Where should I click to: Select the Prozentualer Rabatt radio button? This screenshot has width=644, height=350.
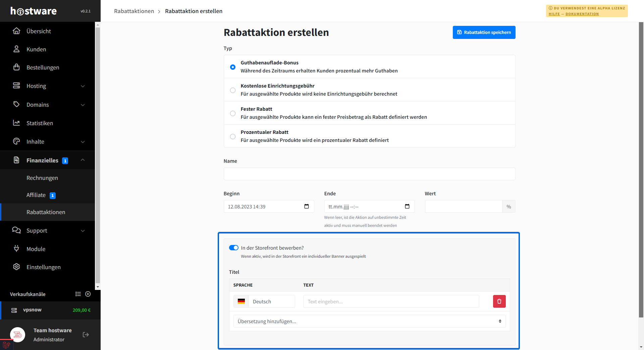point(233,136)
